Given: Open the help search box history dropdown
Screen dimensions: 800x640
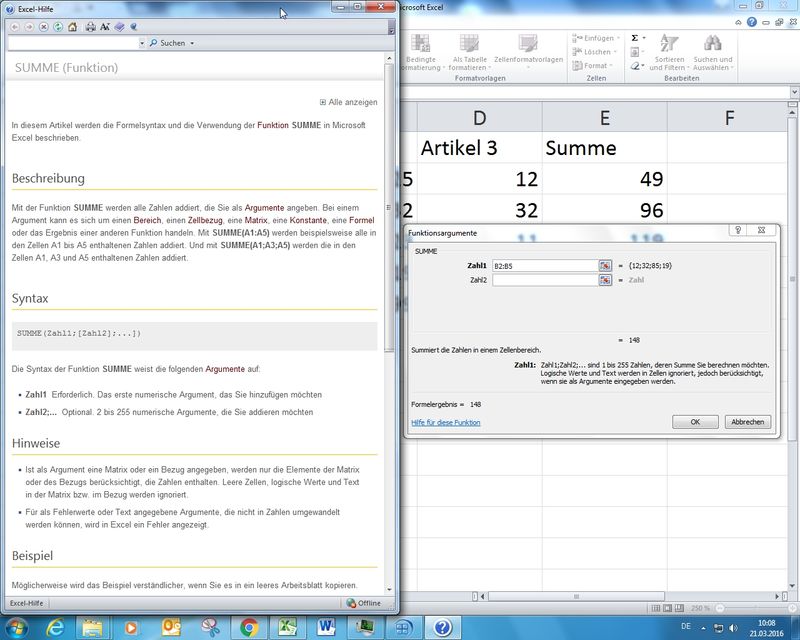Looking at the screenshot, I should click(140, 44).
